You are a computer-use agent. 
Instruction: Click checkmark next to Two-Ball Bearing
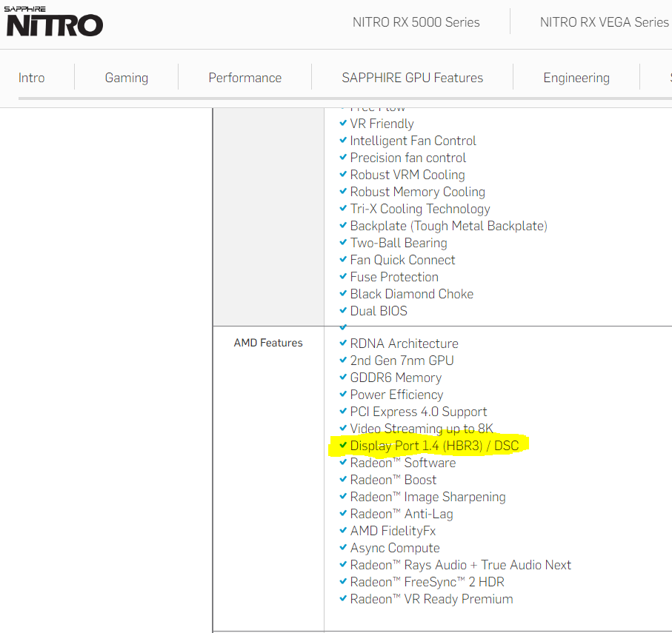point(343,241)
